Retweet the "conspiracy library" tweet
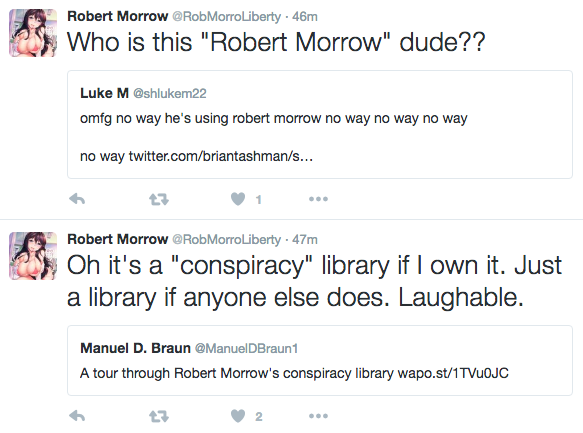 (x=159, y=417)
